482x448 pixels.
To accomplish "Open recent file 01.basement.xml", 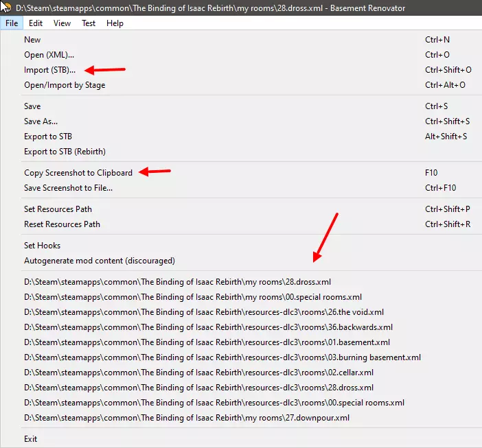I will (x=241, y=342).
